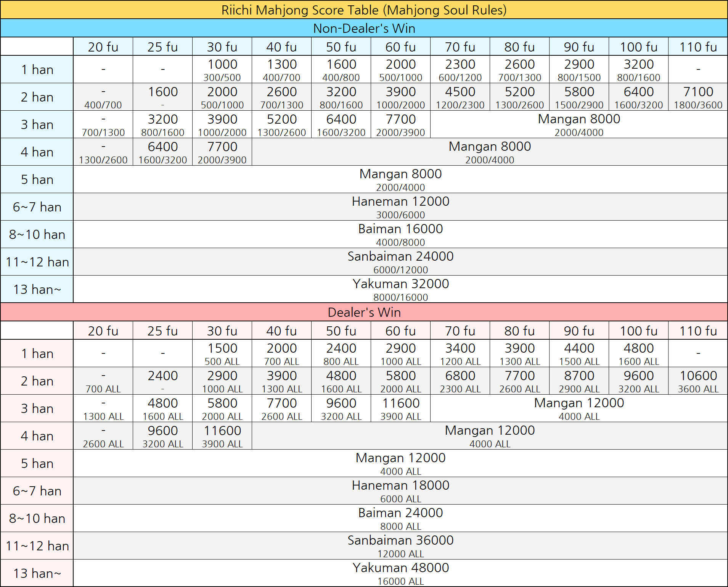
Task: Click the 4400 1500 ALL cell
Action: 579,353
